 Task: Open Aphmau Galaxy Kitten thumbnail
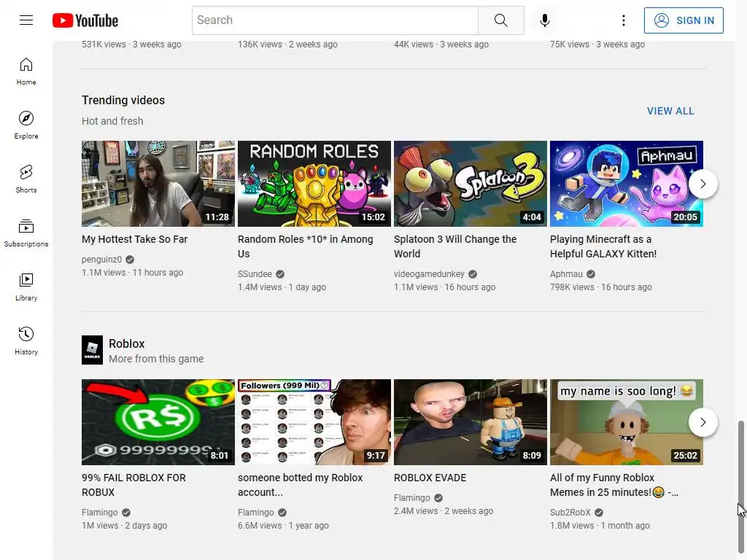point(627,184)
